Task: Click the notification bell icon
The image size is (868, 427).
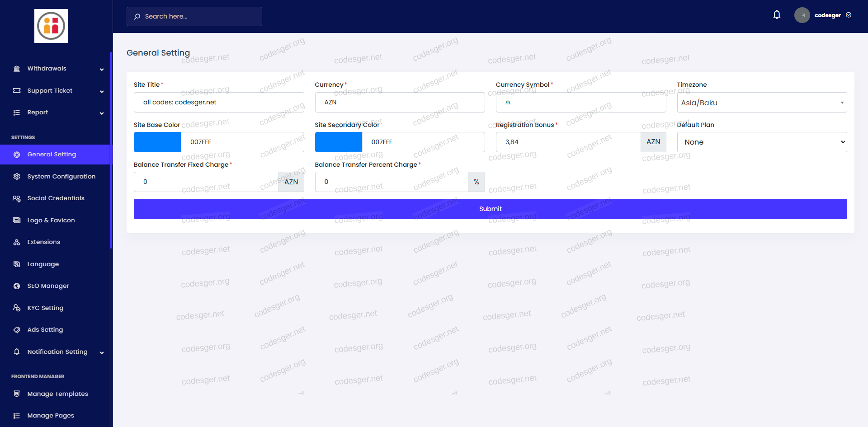Action: 777,15
